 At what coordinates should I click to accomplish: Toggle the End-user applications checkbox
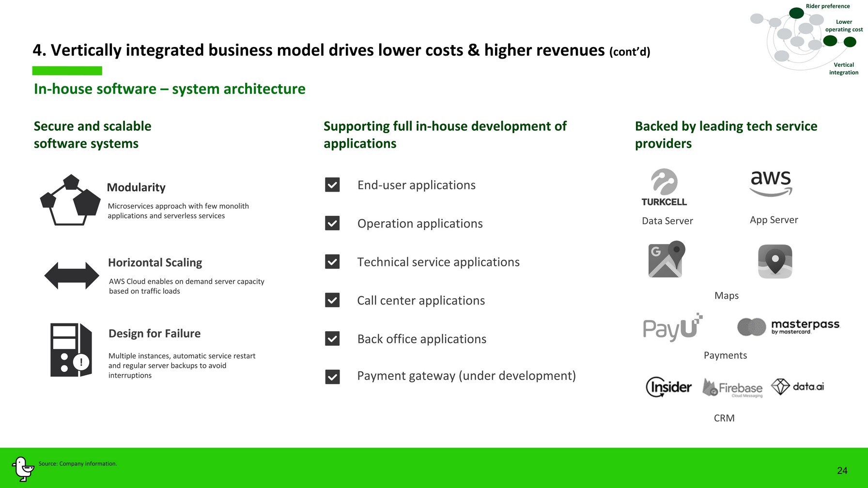point(332,185)
